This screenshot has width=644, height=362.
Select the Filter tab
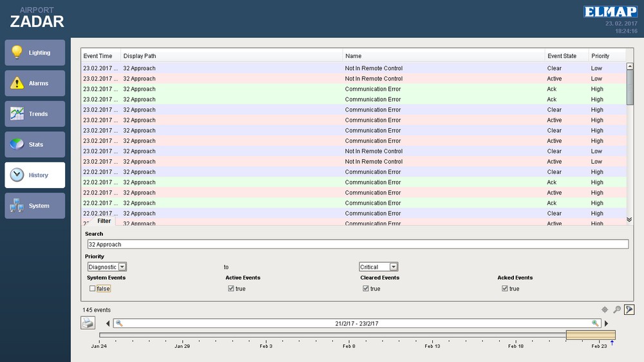(x=104, y=221)
